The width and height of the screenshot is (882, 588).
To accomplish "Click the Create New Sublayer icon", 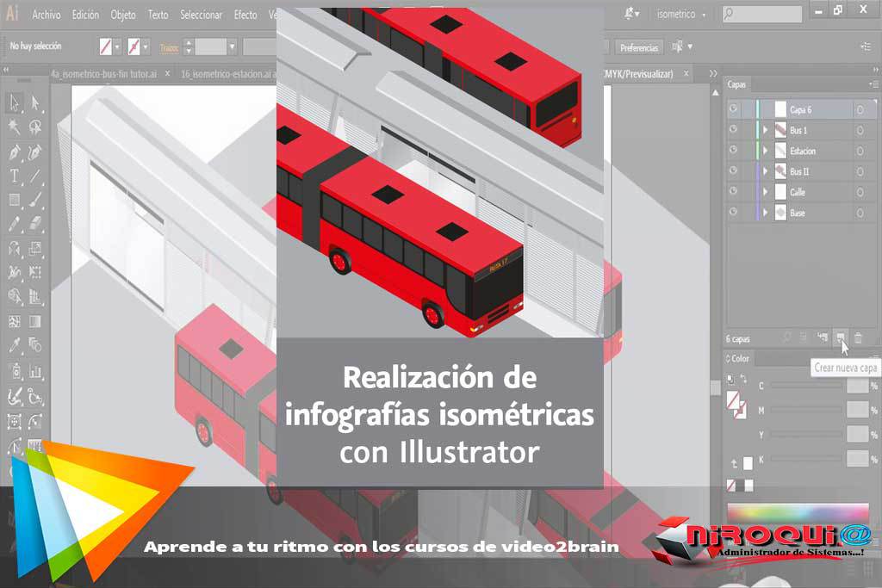I will (x=823, y=337).
